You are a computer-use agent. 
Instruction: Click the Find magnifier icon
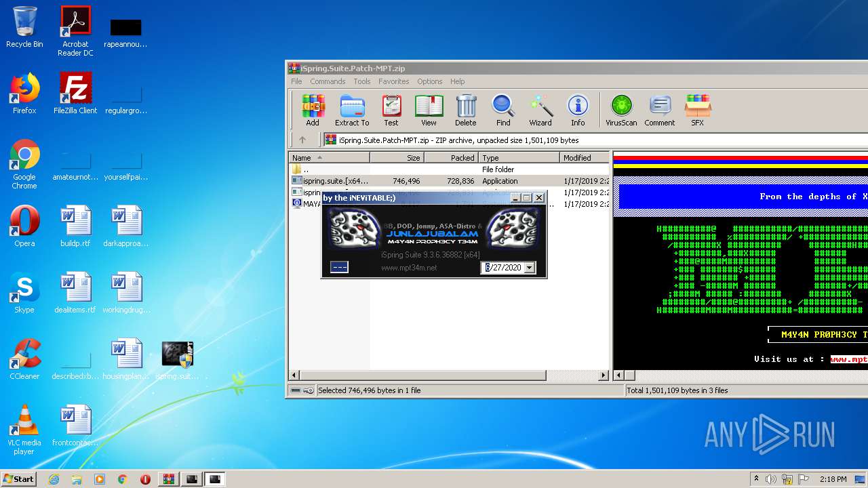503,110
